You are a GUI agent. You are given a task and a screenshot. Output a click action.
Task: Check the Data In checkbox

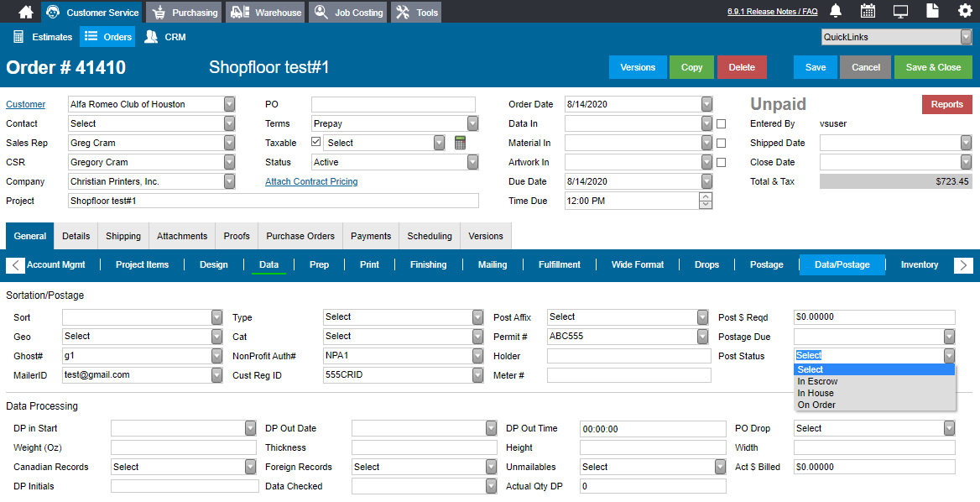coord(721,123)
